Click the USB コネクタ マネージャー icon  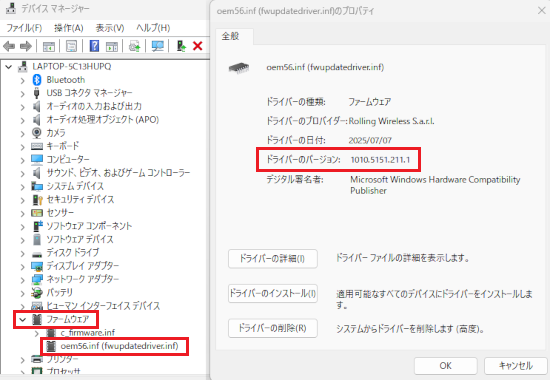click(36, 93)
